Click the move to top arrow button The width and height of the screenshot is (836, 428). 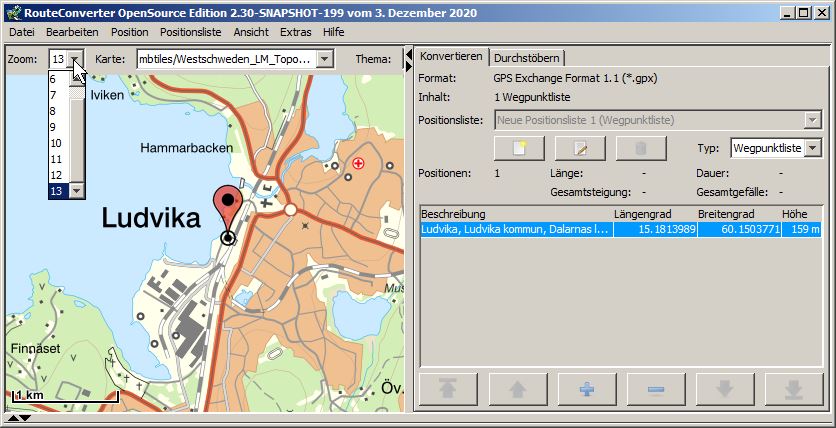(449, 389)
